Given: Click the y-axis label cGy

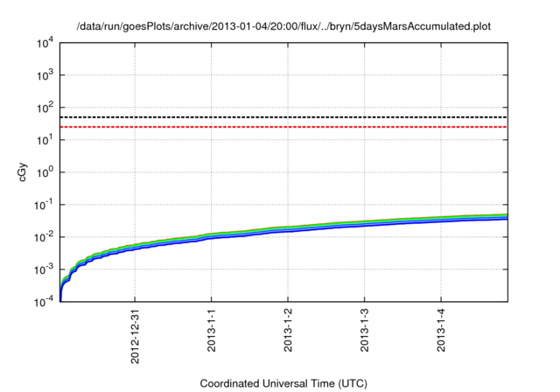Looking at the screenshot, I should pyautogui.click(x=22, y=172).
